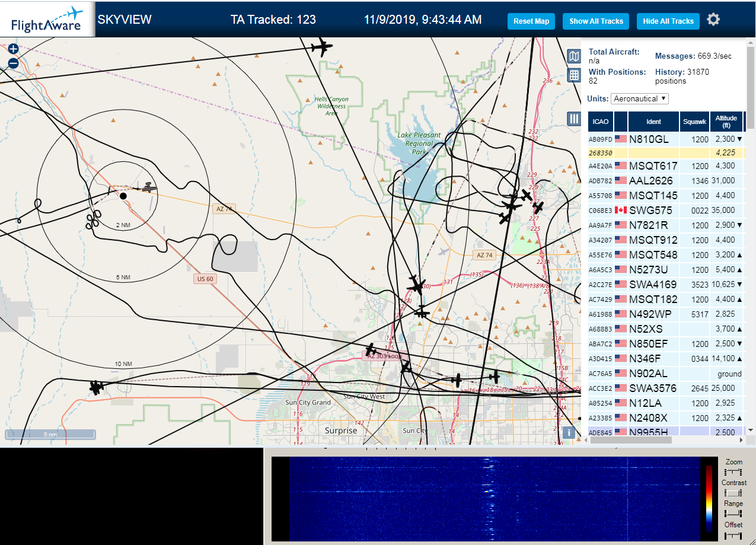Select the SWG575 aircraft row
Screen dimensions: 756x545
[666, 210]
